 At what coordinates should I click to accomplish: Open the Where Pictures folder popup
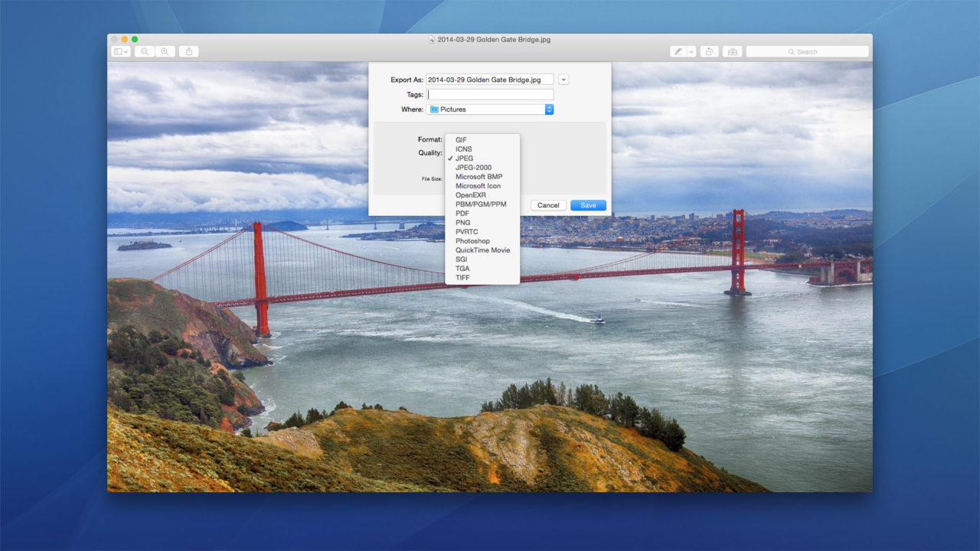tap(490, 109)
